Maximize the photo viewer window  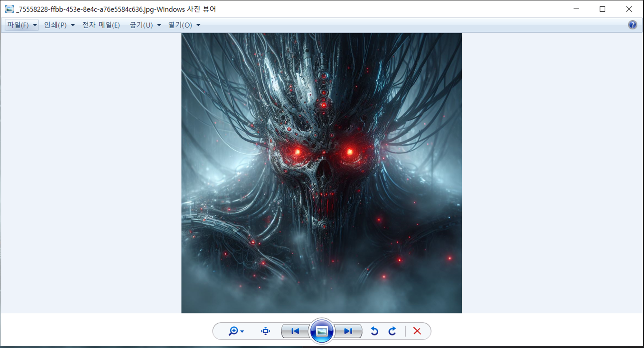pyautogui.click(x=602, y=9)
